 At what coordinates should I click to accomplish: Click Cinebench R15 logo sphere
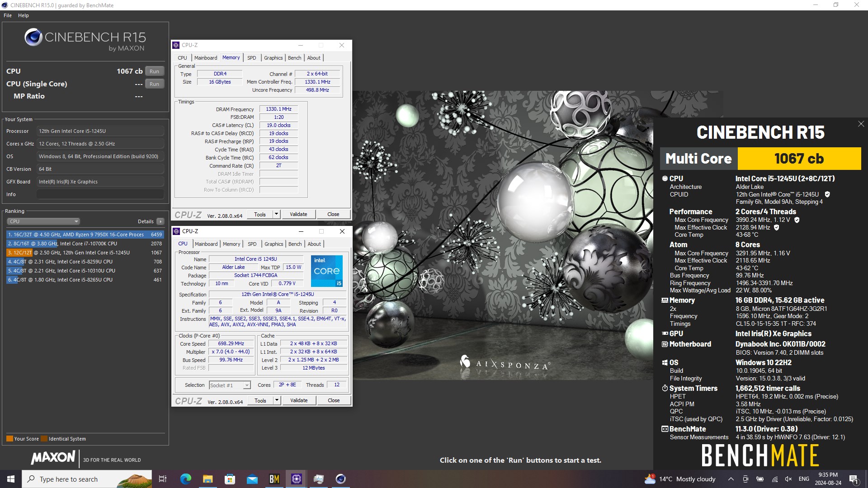pyautogui.click(x=33, y=37)
